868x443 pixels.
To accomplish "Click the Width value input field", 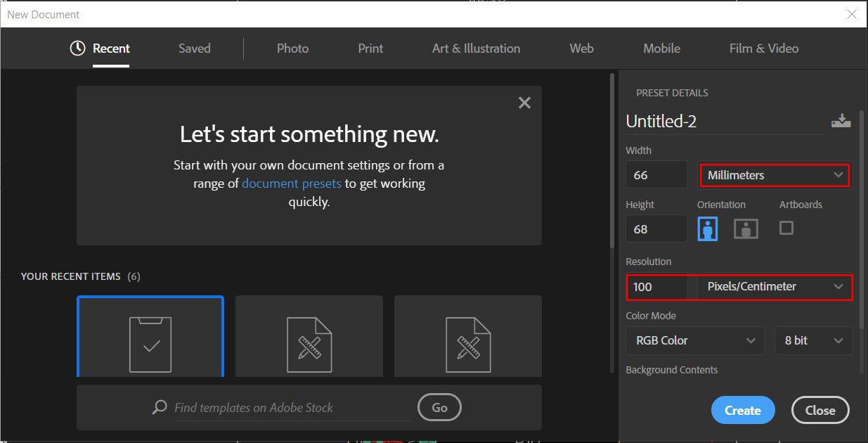I will [656, 174].
